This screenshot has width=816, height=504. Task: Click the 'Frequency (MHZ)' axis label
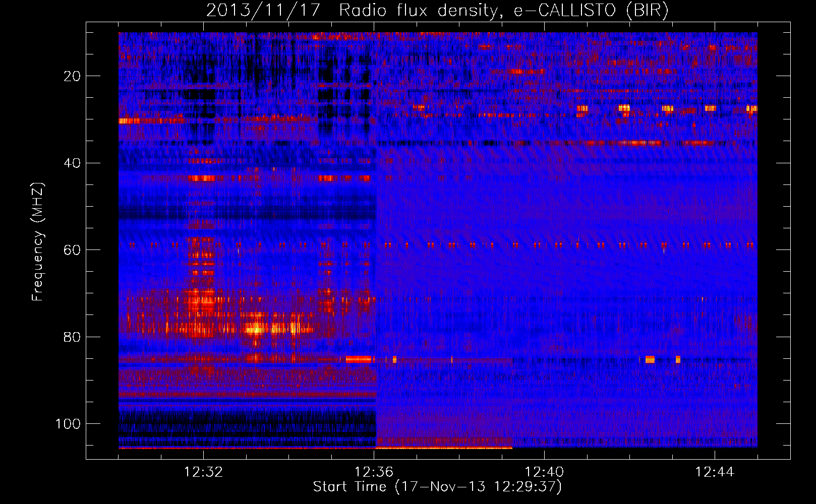(38, 241)
